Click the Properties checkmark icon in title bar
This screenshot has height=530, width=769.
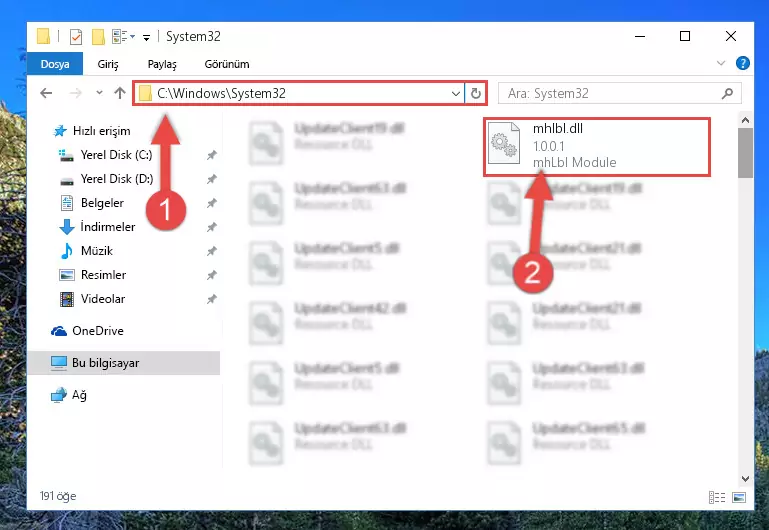76,37
